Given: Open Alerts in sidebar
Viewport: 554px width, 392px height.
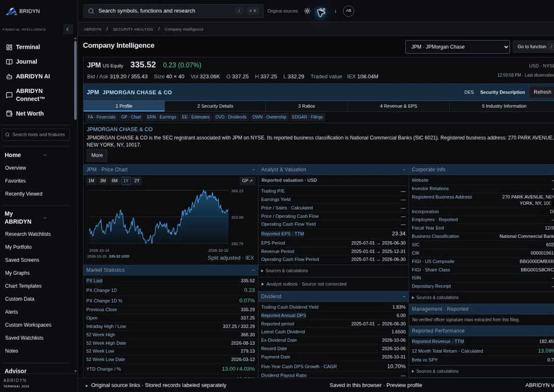Looking at the screenshot, I should (11, 312).
